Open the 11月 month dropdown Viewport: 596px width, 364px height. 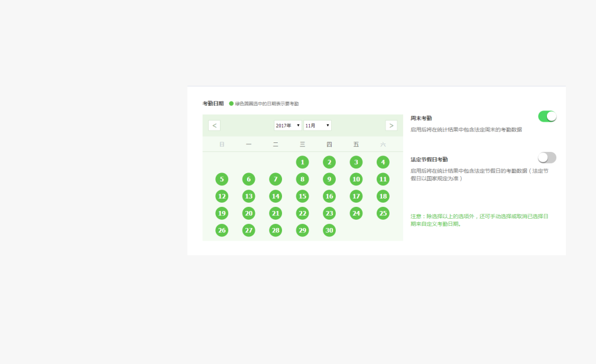(317, 125)
